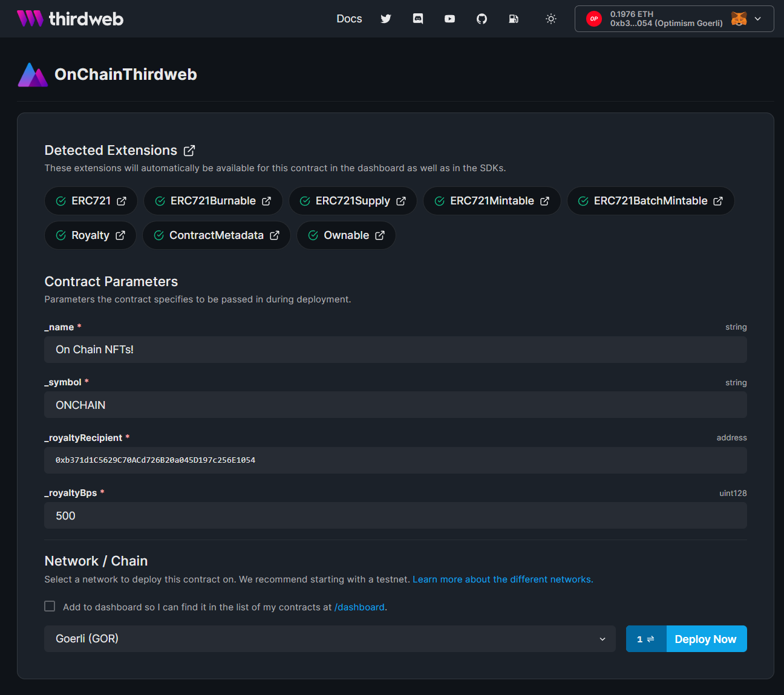This screenshot has width=784, height=695.
Task: Expand the connected wallet account dropdown
Action: (758, 19)
